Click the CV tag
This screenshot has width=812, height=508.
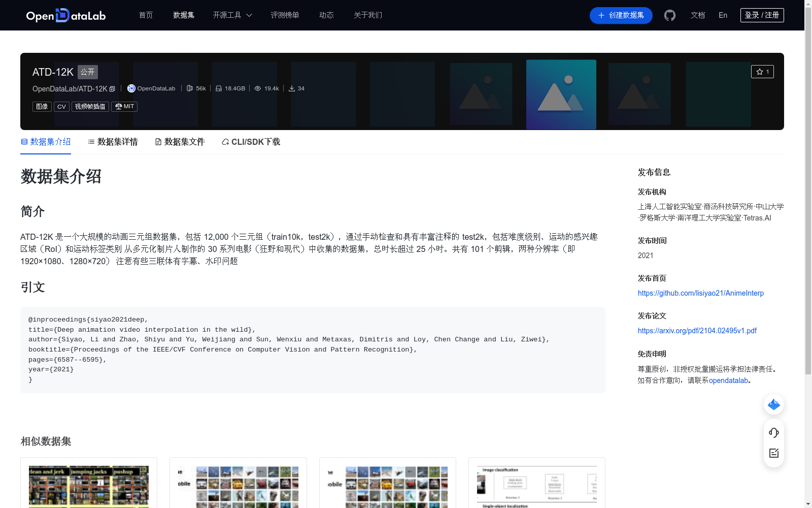[61, 107]
